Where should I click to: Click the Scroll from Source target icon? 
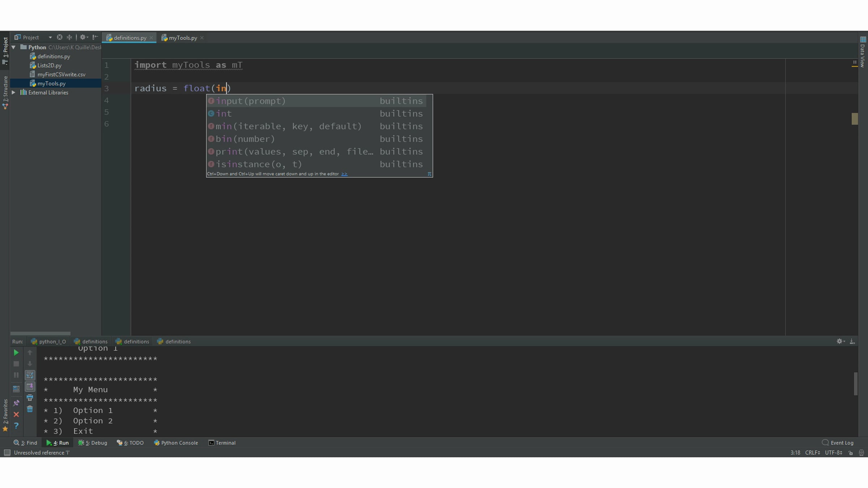60,37
